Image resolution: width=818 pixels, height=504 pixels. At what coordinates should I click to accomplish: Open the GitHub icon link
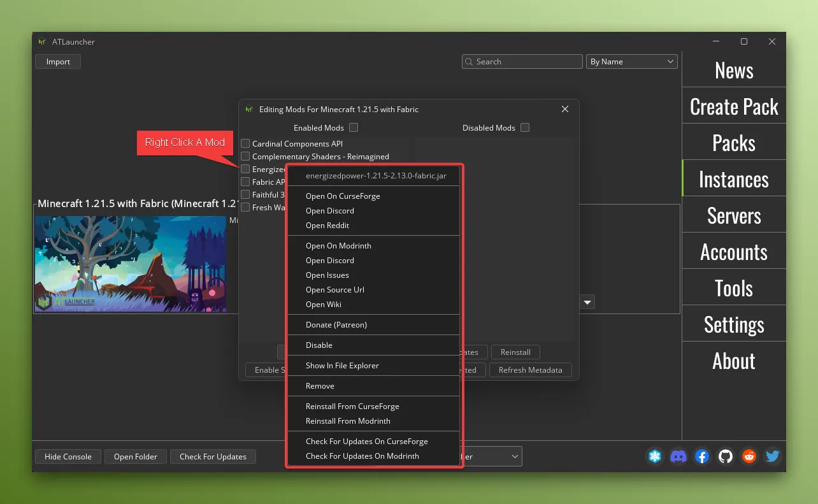[x=726, y=456]
